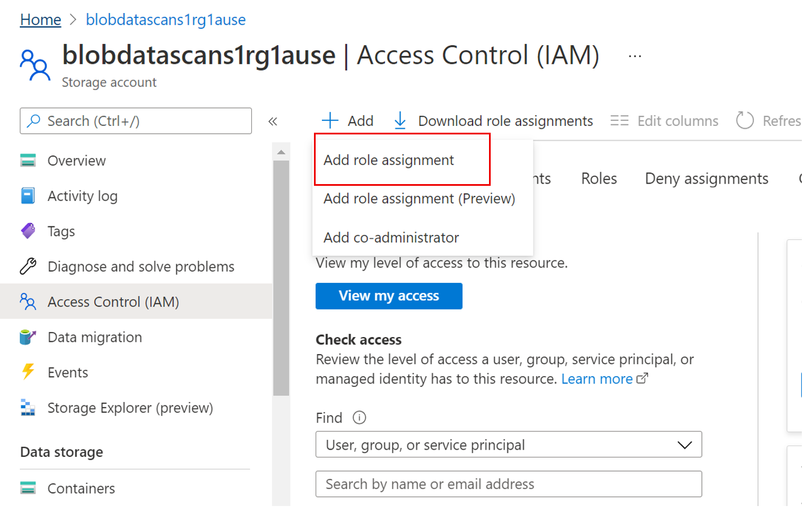Click the Overview icon in sidebar
The height and width of the screenshot is (532, 812).
tap(28, 160)
